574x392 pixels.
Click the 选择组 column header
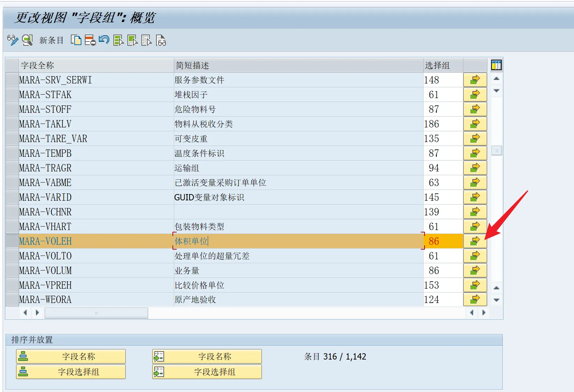442,65
